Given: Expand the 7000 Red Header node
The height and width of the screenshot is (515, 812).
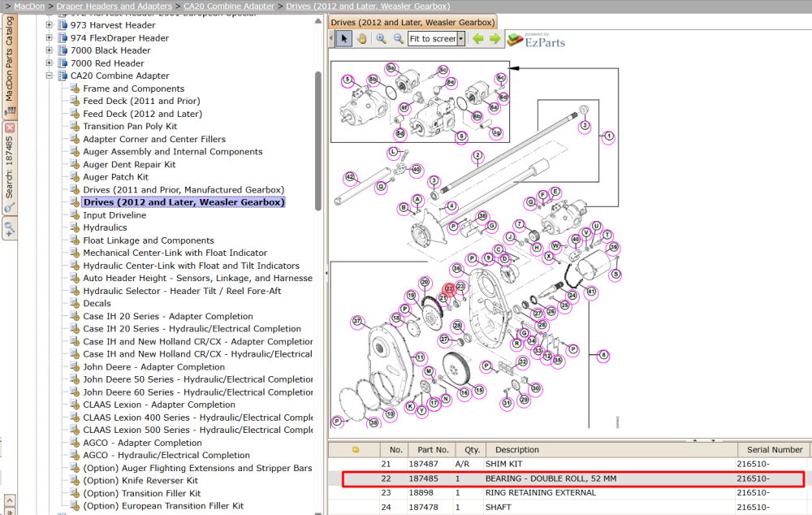Looking at the screenshot, I should click(50, 63).
